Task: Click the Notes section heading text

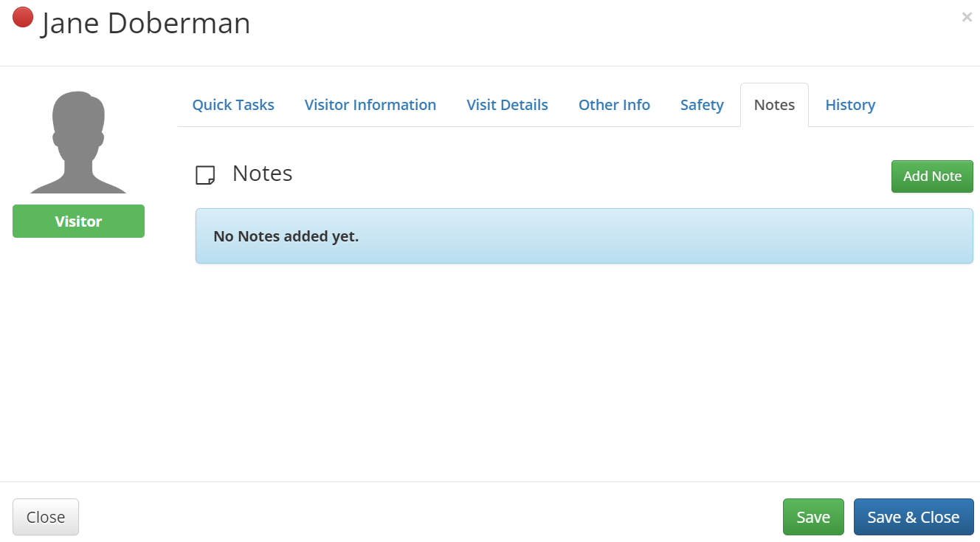Action: click(x=262, y=174)
